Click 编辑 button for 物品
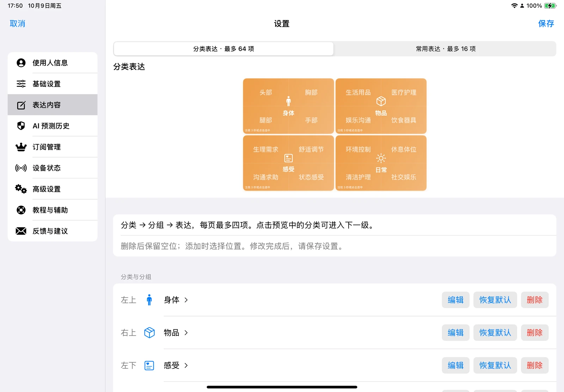 [x=456, y=333]
